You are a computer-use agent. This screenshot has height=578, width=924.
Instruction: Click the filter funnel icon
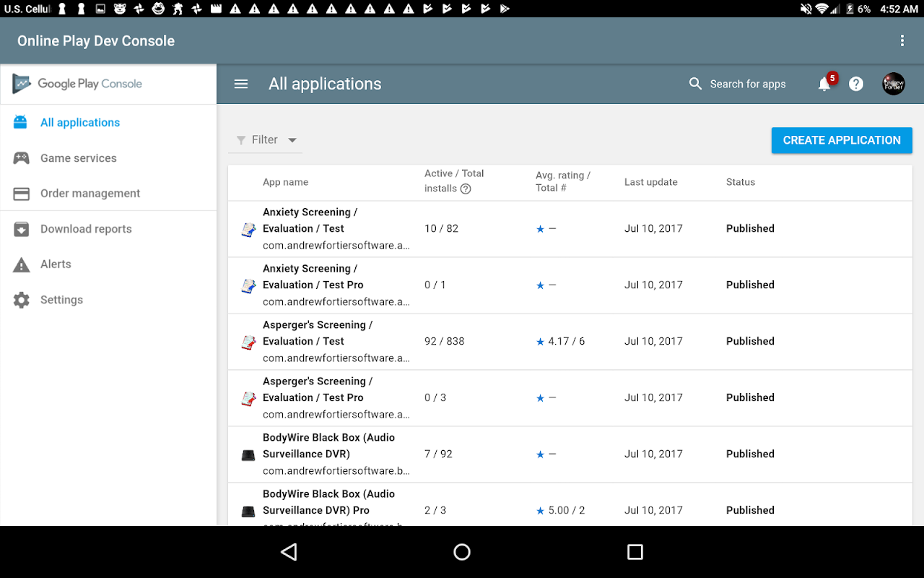(241, 140)
